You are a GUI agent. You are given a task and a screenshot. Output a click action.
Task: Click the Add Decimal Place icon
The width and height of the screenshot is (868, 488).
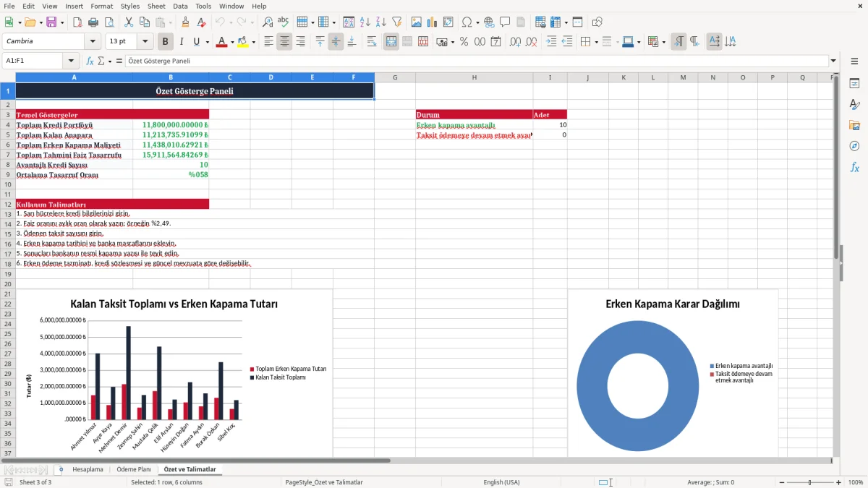(515, 42)
